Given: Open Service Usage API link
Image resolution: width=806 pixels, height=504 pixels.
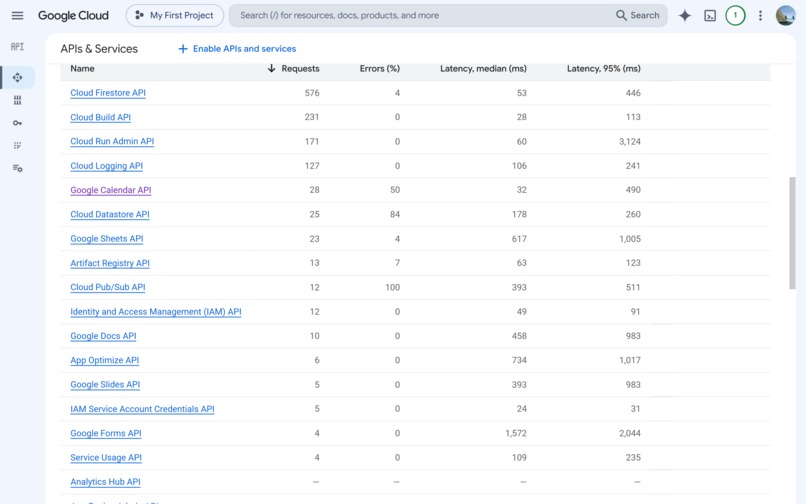Looking at the screenshot, I should (106, 457).
